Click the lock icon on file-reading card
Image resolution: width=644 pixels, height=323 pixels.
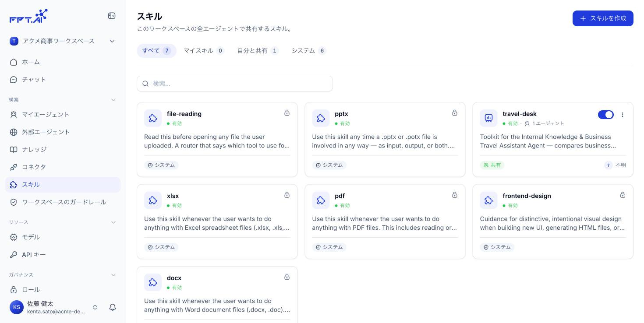[x=287, y=113]
